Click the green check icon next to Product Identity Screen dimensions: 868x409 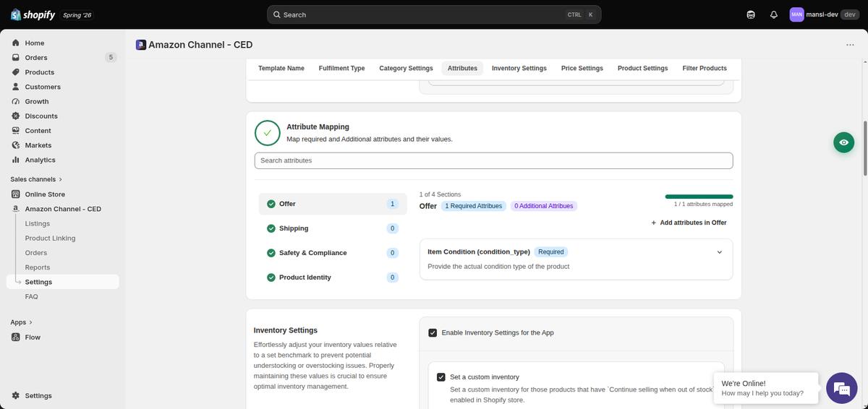coord(271,277)
